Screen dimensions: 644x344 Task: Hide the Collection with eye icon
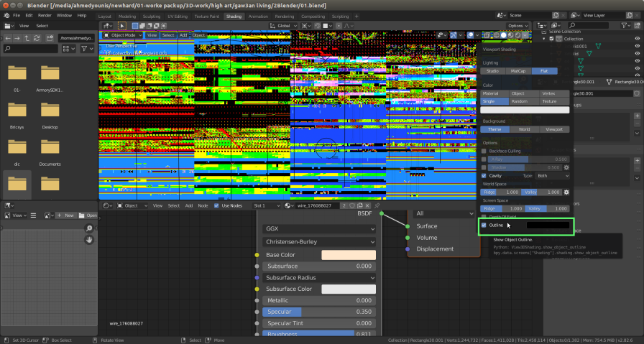[638, 39]
